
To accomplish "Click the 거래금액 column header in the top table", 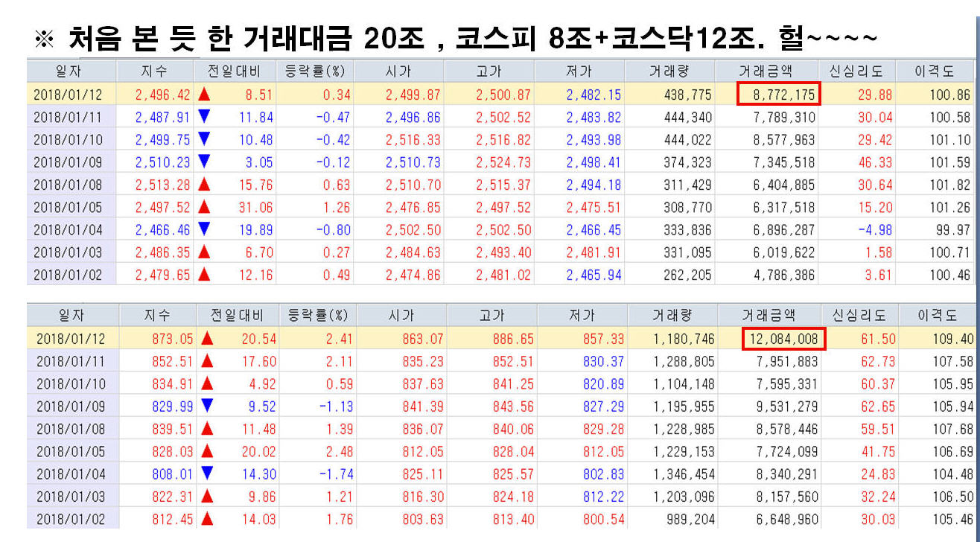I will point(766,71).
